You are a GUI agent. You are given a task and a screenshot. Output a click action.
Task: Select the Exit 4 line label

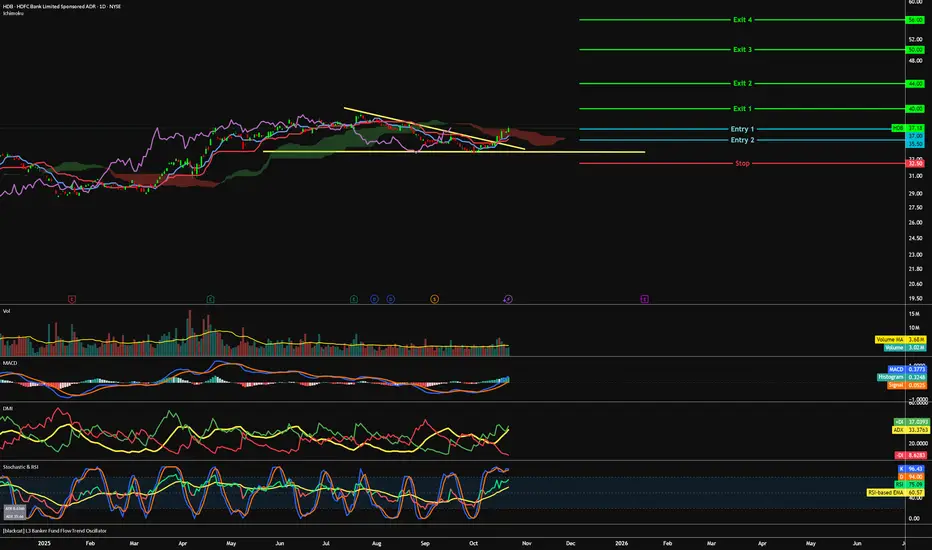click(742, 20)
